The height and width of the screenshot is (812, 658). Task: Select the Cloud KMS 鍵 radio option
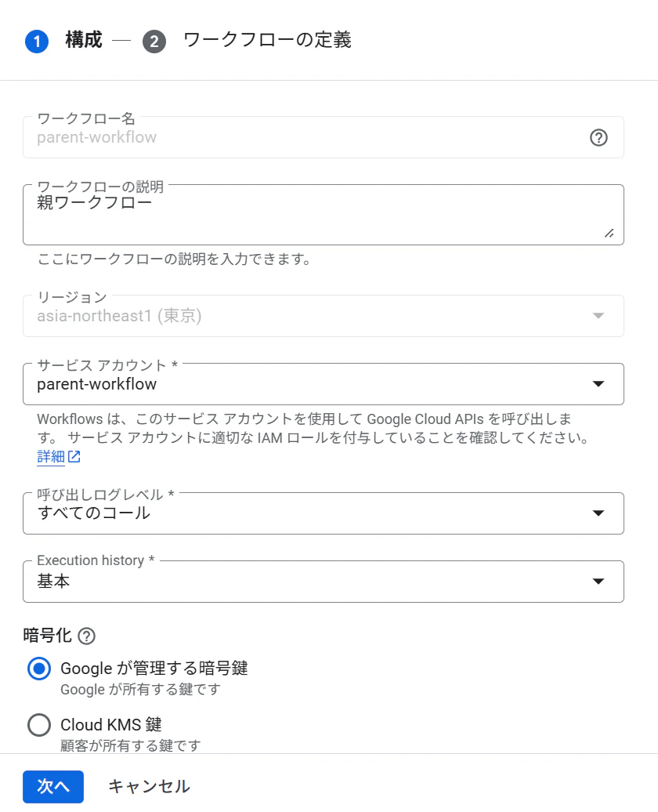[39, 725]
